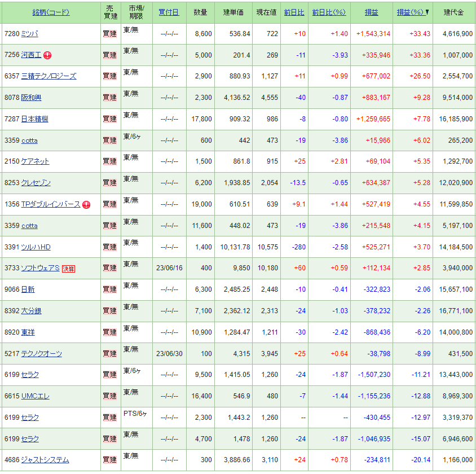This screenshot has height=474, width=476.
Task: Select the -1,507,230 loss value
Action: point(374,375)
